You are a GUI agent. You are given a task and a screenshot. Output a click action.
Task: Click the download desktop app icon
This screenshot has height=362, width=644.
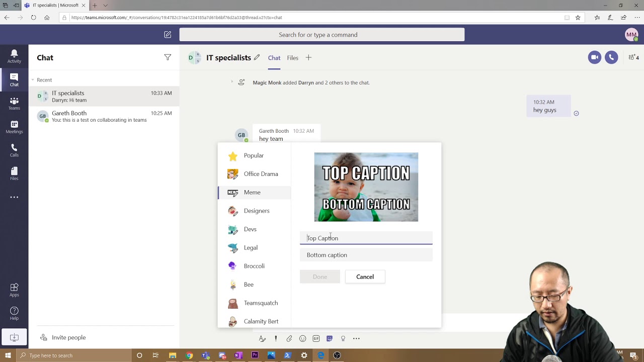pyautogui.click(x=14, y=337)
